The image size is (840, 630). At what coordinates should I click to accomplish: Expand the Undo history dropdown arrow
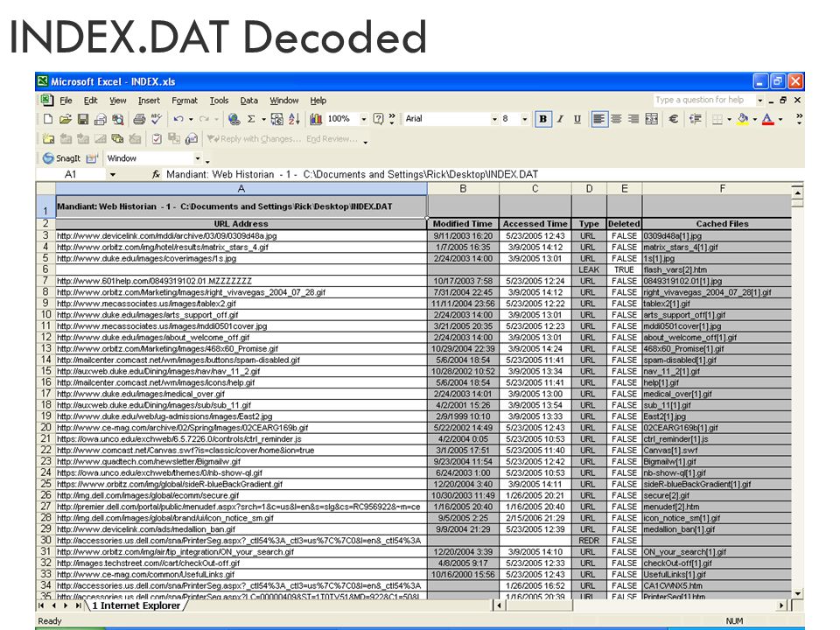click(x=191, y=119)
